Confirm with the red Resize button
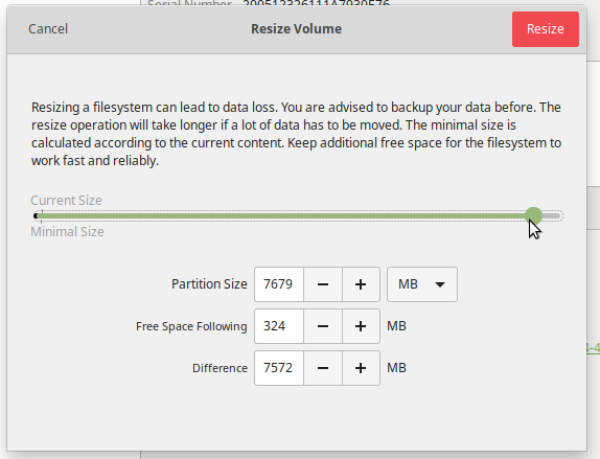This screenshot has height=459, width=600. pos(545,29)
